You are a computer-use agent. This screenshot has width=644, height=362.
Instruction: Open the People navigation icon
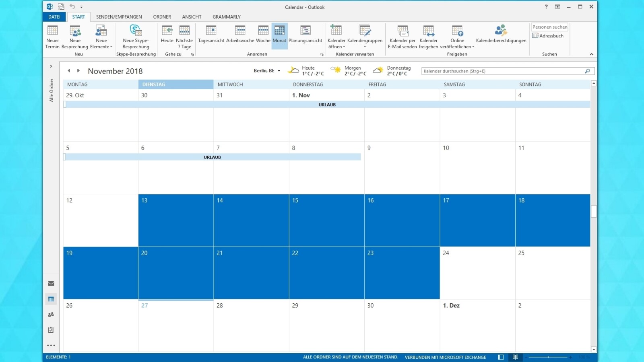point(51,315)
